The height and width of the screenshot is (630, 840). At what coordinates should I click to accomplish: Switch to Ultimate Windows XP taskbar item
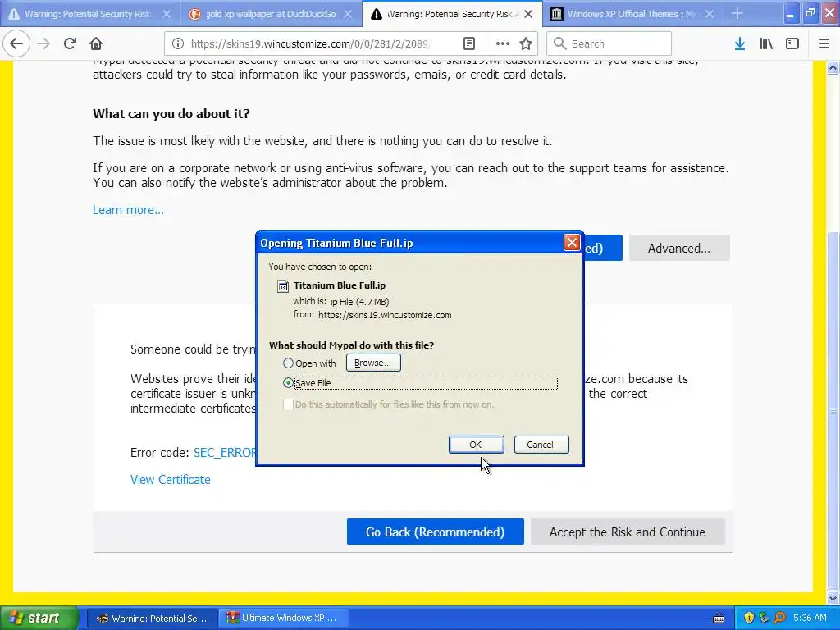(283, 619)
